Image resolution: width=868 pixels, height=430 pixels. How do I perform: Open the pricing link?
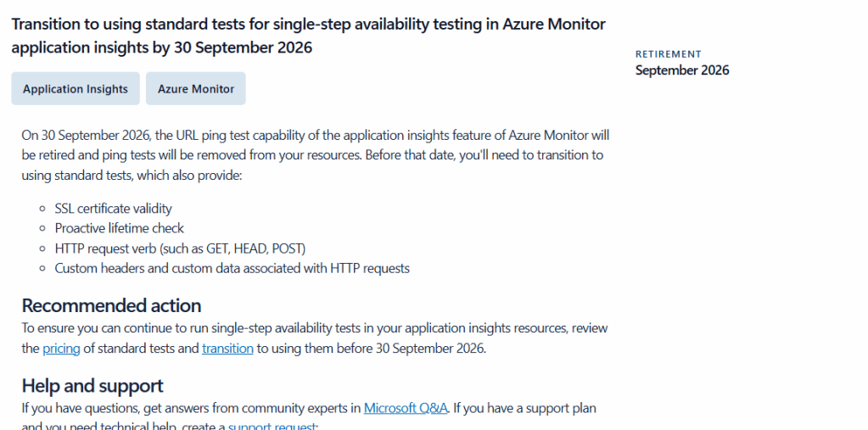(x=61, y=349)
